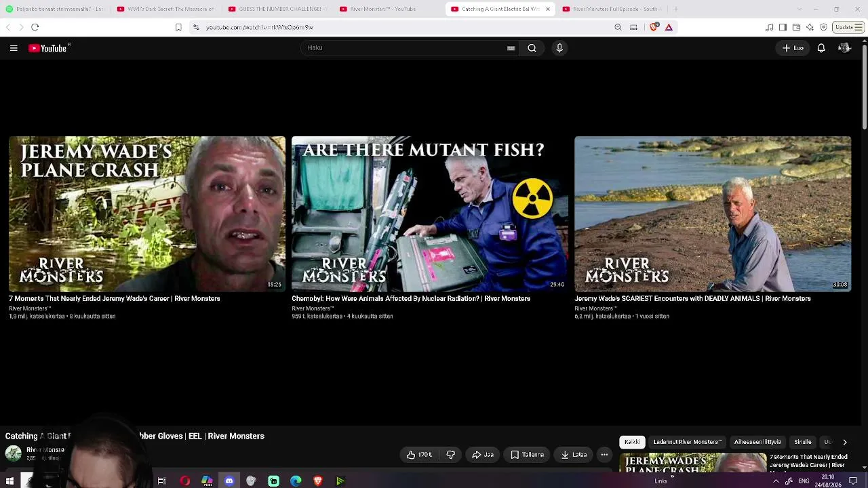Open Brave Shields lion icon in address bar
This screenshot has width=868, height=488.
tap(654, 27)
